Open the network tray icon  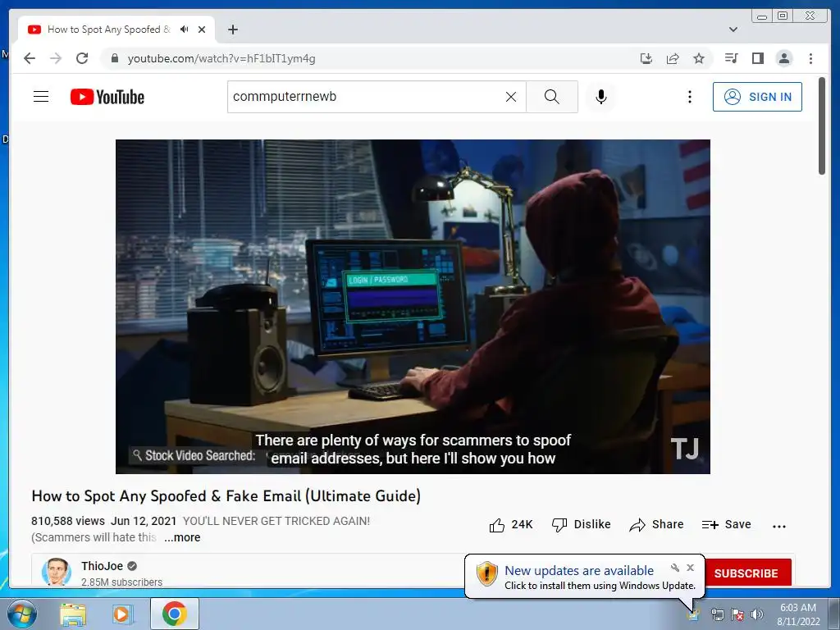(717, 614)
